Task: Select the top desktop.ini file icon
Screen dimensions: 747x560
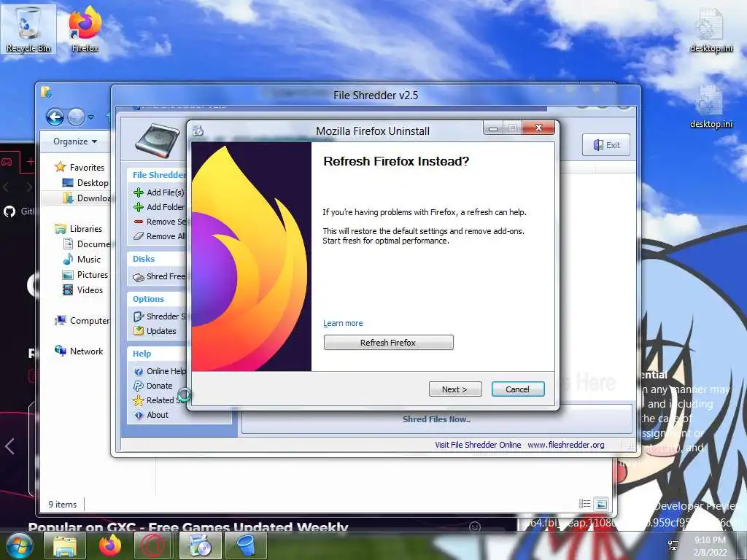Action: (x=711, y=31)
